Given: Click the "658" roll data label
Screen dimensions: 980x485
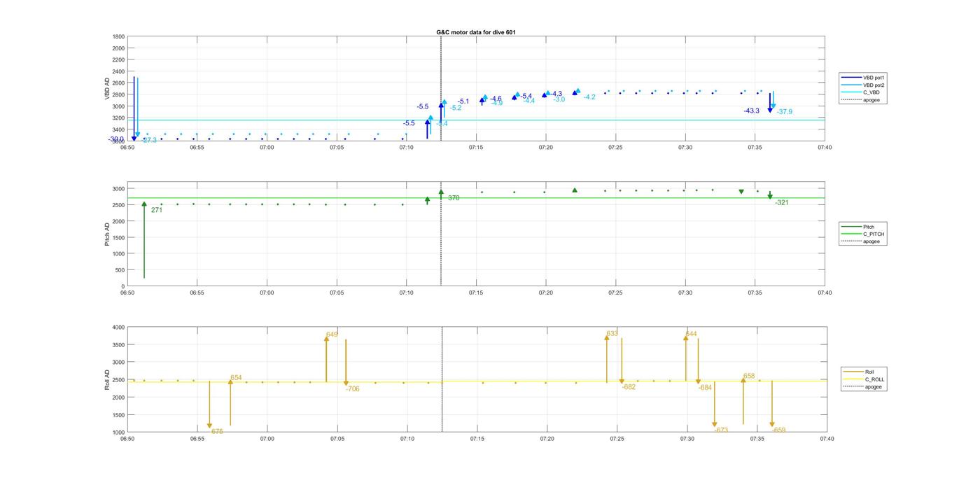Looking at the screenshot, I should click(x=749, y=376).
